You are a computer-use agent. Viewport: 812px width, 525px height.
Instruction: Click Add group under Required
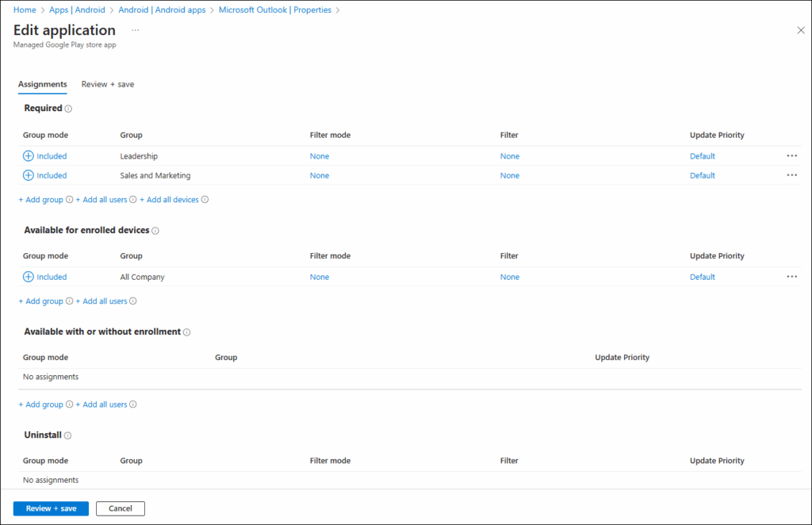click(x=41, y=199)
